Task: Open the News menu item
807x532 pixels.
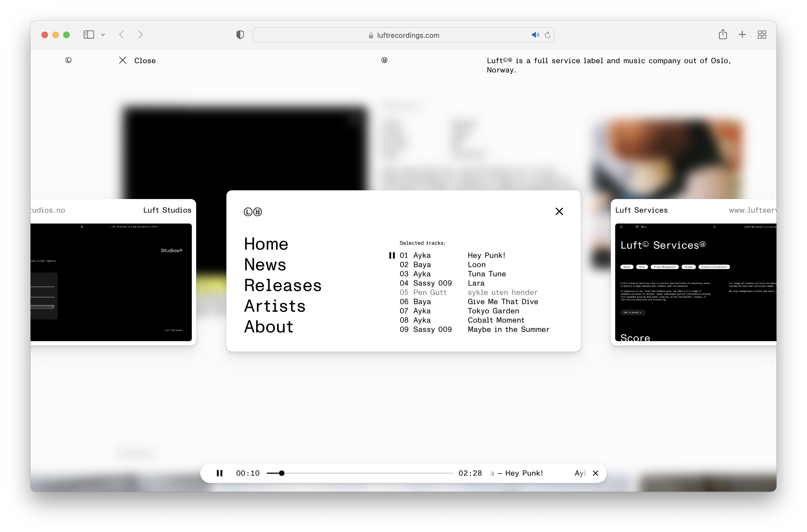Action: (265, 265)
